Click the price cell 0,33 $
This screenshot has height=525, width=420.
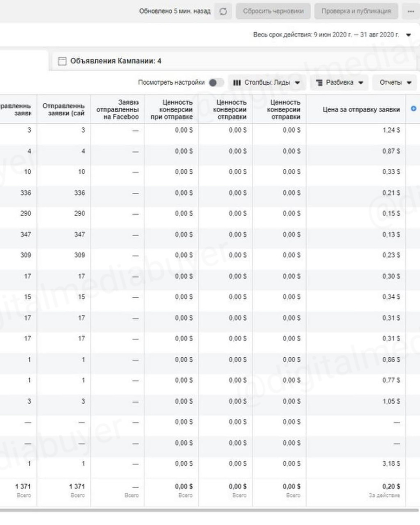(x=391, y=172)
